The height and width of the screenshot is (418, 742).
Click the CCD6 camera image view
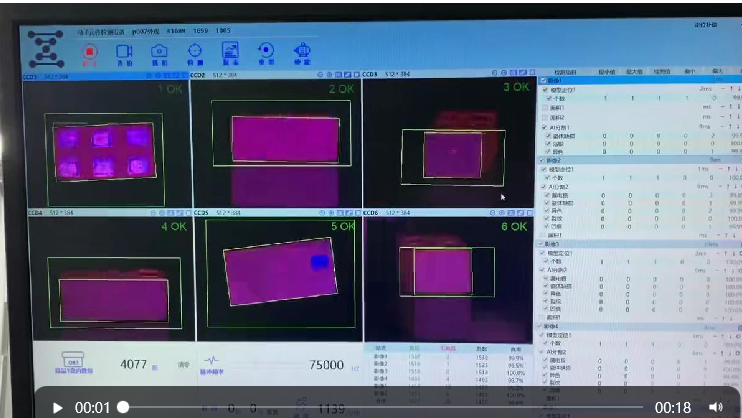coord(448,270)
